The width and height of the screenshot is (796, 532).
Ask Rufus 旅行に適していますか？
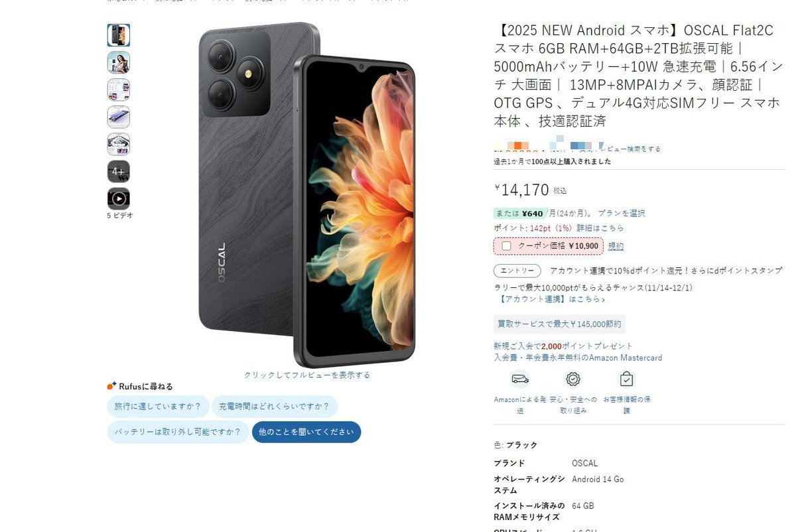coord(158,407)
